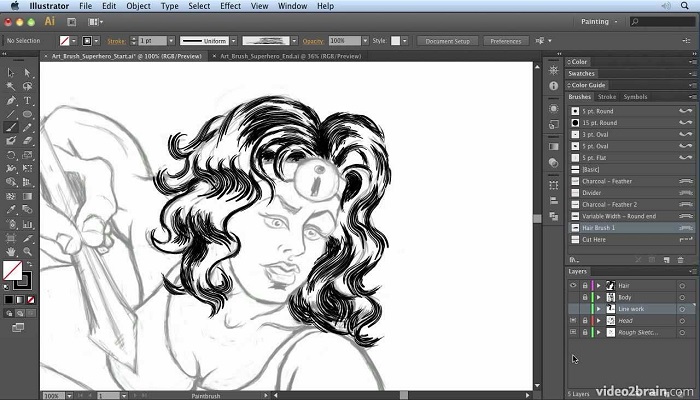Select the Pen tool
The width and height of the screenshot is (700, 400).
click(11, 100)
